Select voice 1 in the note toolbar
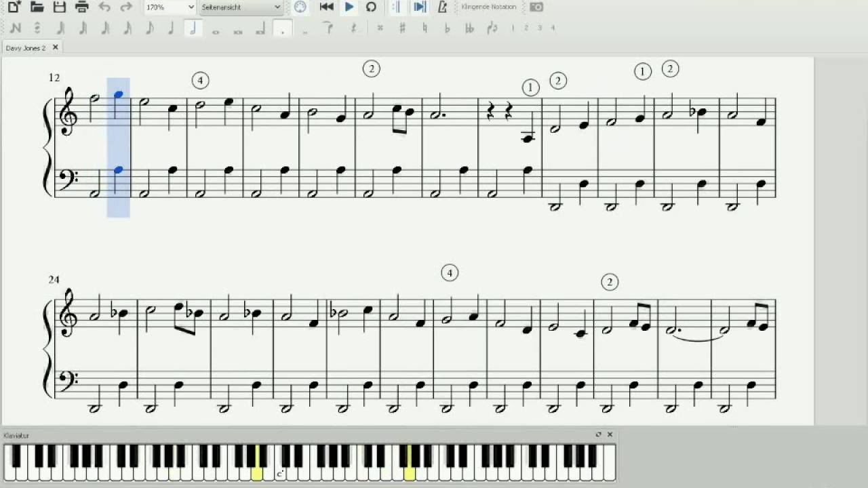Viewport: 868px width, 488px height. pyautogui.click(x=513, y=28)
